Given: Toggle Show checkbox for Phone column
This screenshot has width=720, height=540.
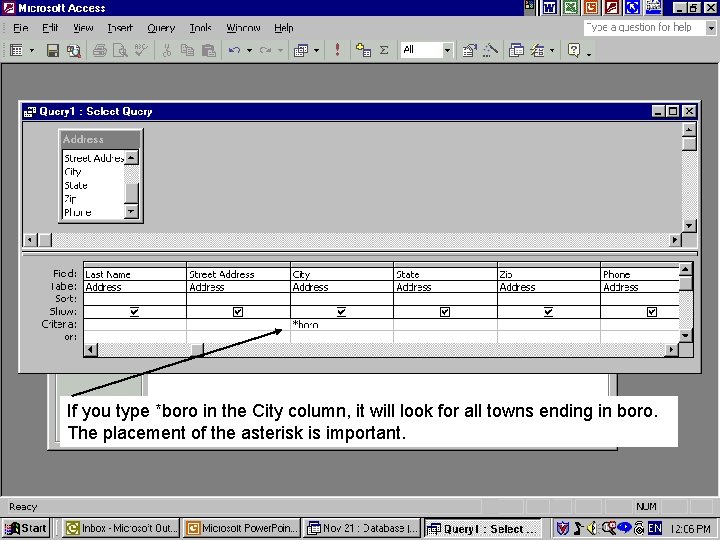Looking at the screenshot, I should (652, 312).
